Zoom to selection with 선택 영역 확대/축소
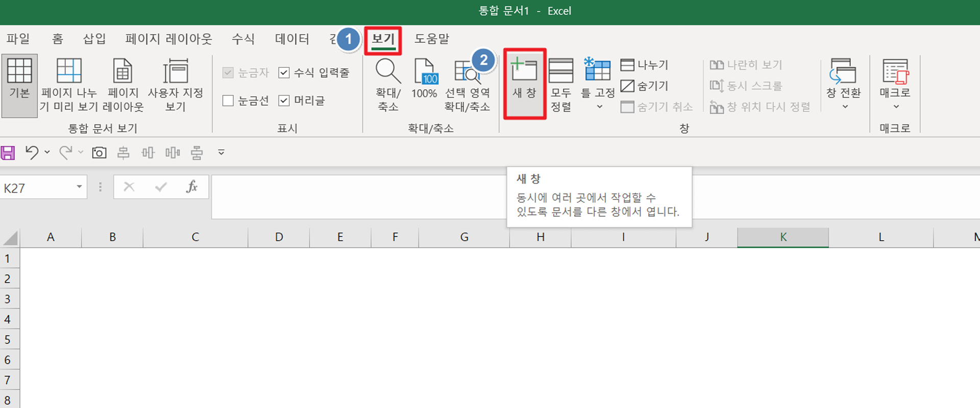The height and width of the screenshot is (408, 980). point(467,86)
